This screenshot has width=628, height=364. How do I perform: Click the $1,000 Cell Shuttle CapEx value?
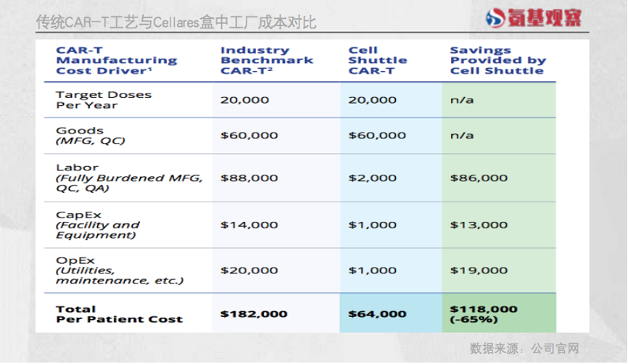(373, 225)
